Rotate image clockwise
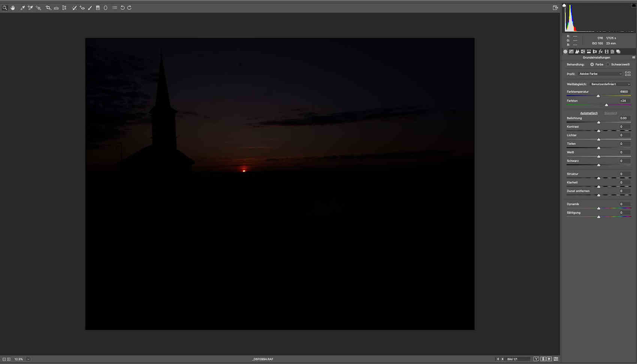This screenshot has height=364, width=637. (130, 8)
